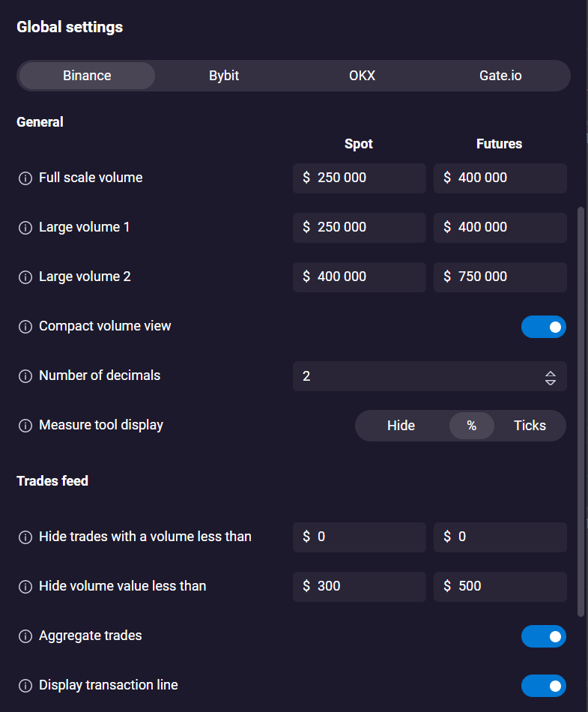
Task: Click info icon for Number of decimals
Action: click(25, 376)
